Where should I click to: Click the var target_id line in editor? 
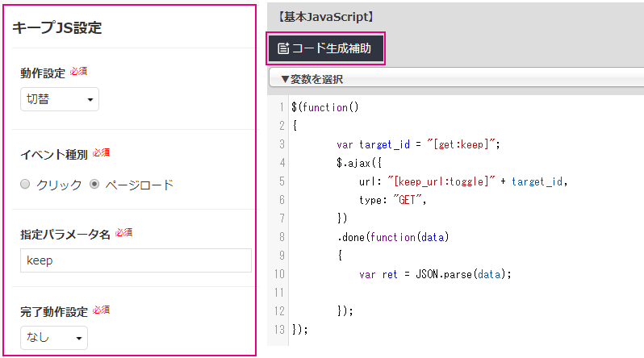point(418,144)
